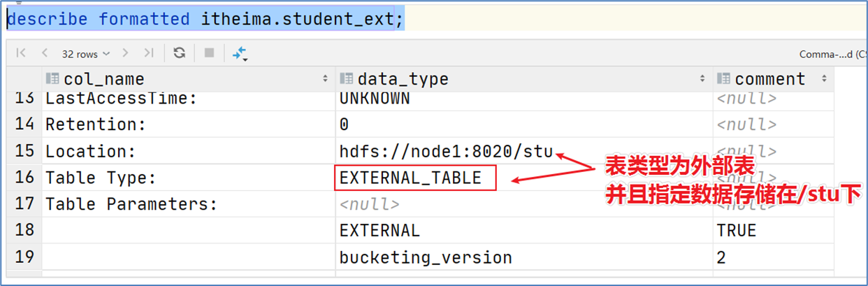Jump to last page of results
Image resolution: width=868 pixels, height=286 pixels.
(x=148, y=53)
